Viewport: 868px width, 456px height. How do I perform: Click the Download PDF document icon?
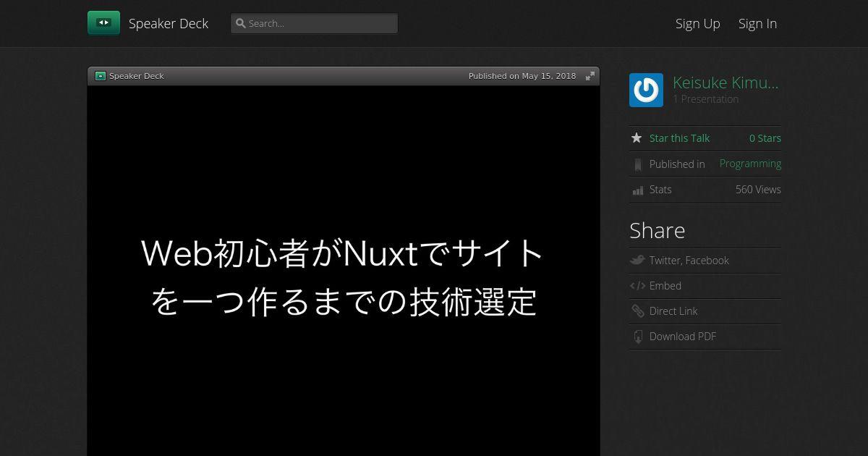click(637, 337)
